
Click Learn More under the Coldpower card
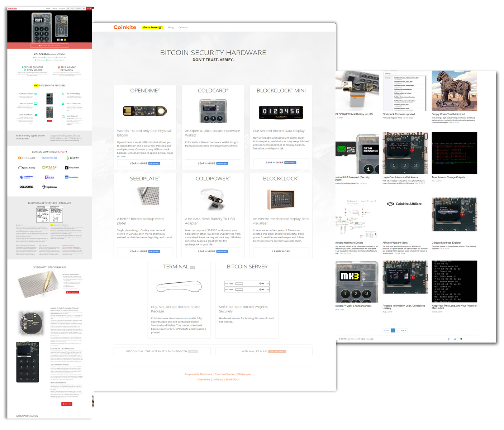pyautogui.click(x=213, y=252)
